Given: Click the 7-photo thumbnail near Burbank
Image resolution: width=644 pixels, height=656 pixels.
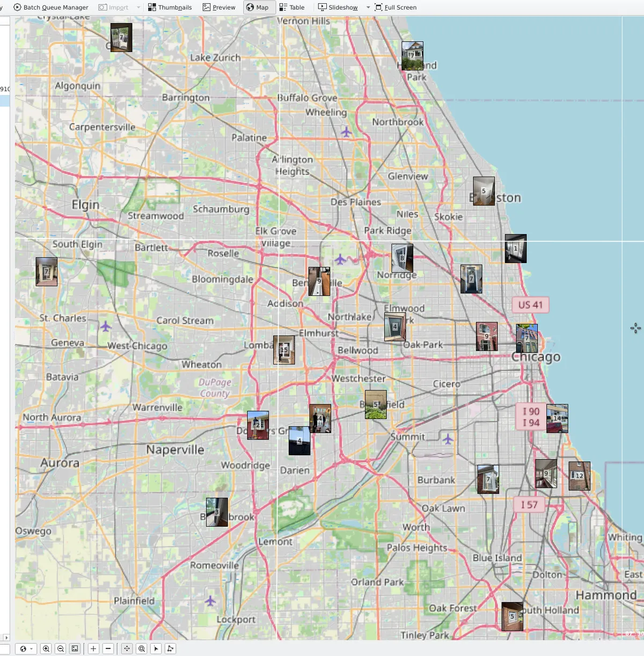Looking at the screenshot, I should pyautogui.click(x=488, y=479).
